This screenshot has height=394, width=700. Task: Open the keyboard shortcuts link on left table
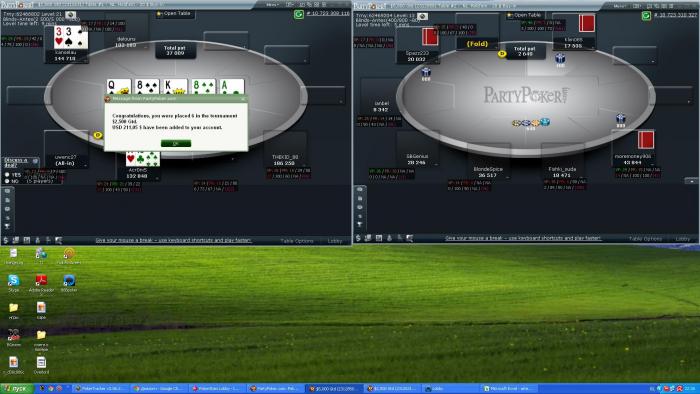click(174, 241)
